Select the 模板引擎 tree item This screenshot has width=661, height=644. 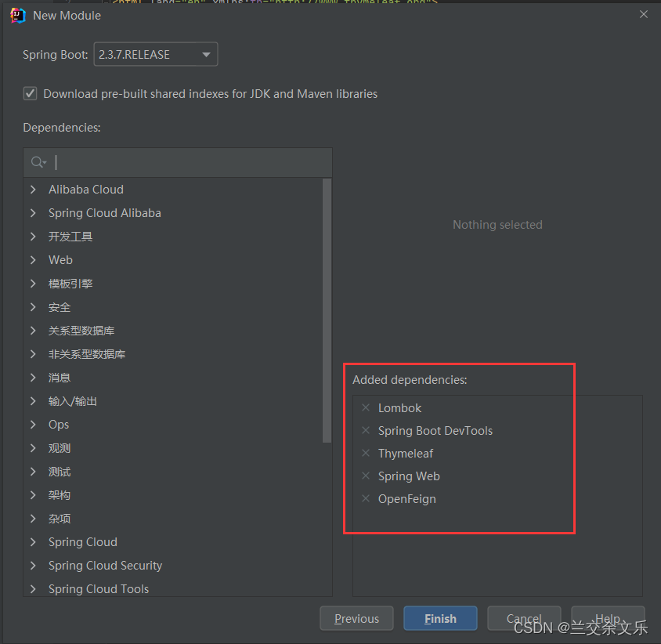[x=70, y=284]
